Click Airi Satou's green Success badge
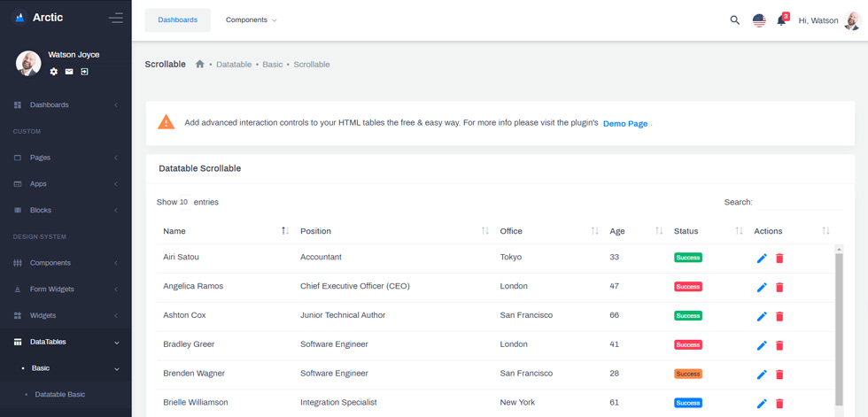This screenshot has height=417, width=868. [688, 257]
